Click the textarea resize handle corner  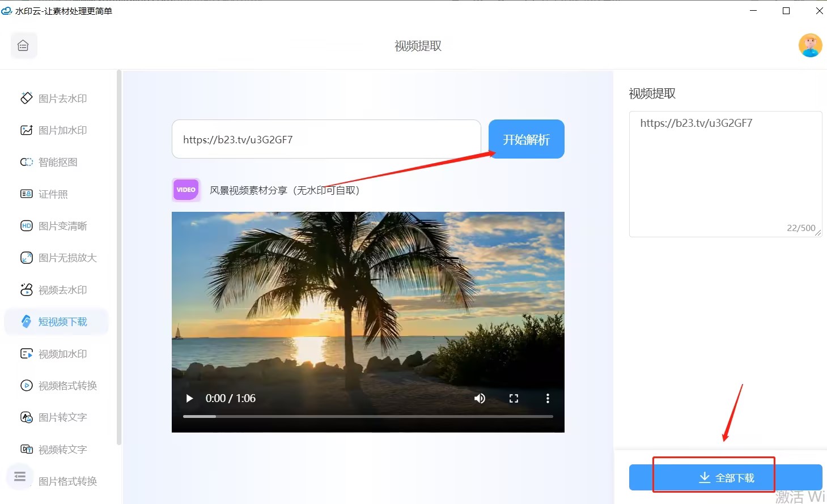818,233
